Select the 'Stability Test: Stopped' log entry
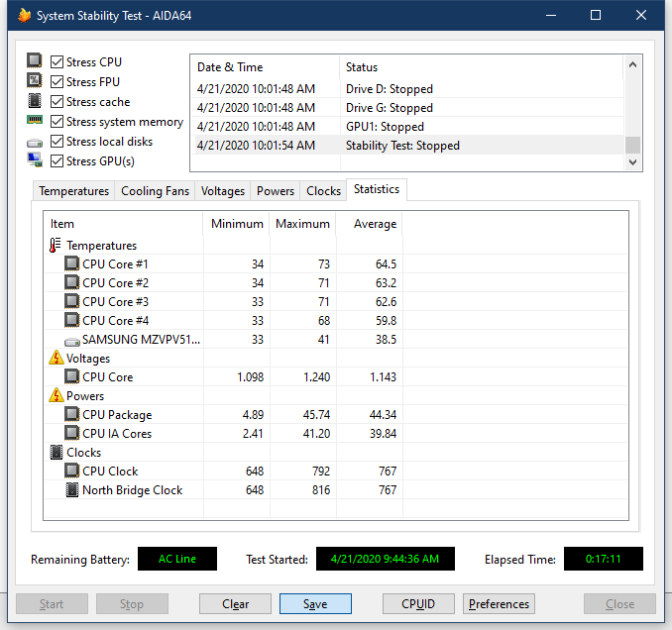Viewport: 672px width, 630px height. pyautogui.click(x=407, y=146)
